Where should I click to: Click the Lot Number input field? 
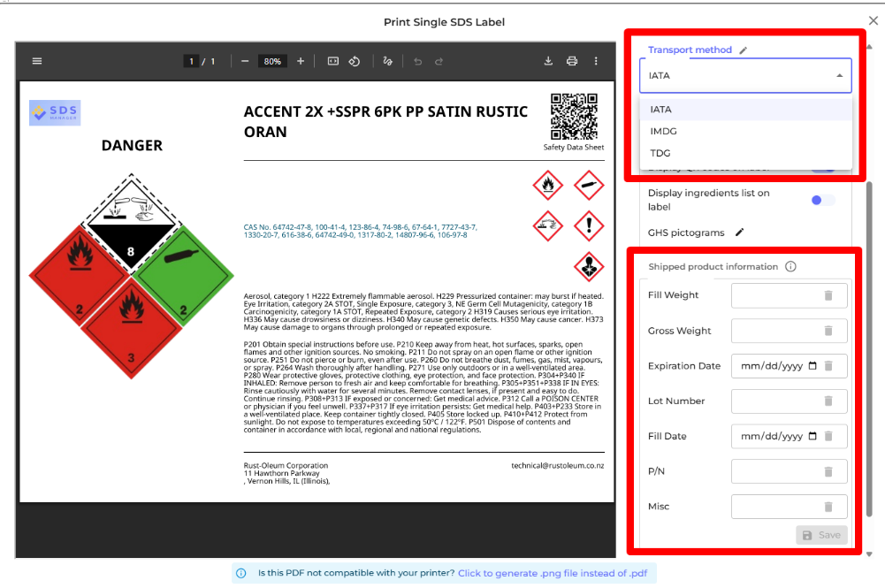[776, 401]
